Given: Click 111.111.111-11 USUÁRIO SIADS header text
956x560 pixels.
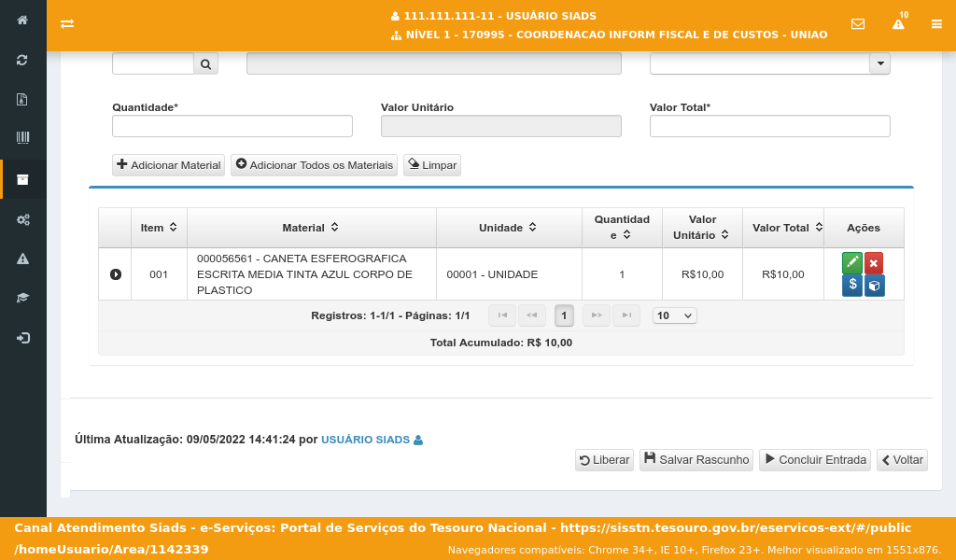Looking at the screenshot, I should pyautogui.click(x=500, y=16).
